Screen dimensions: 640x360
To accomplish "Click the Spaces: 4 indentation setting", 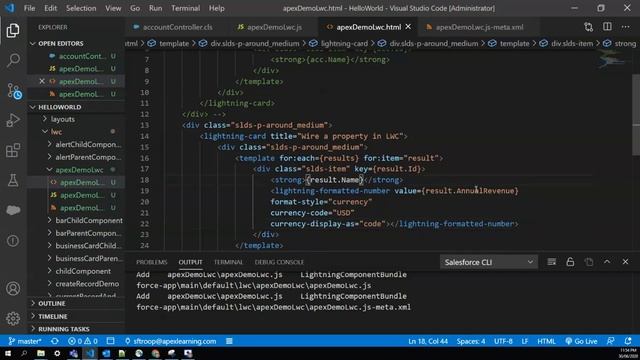I will 471,341.
